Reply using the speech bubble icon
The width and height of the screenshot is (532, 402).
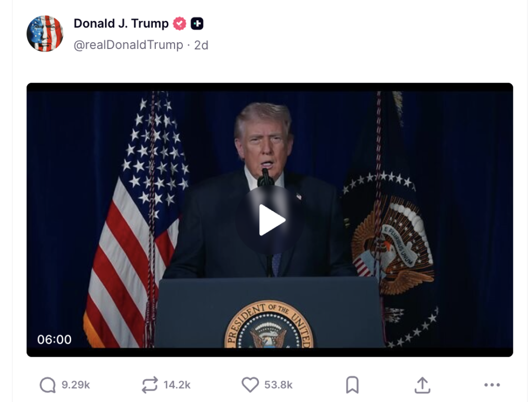tap(47, 385)
